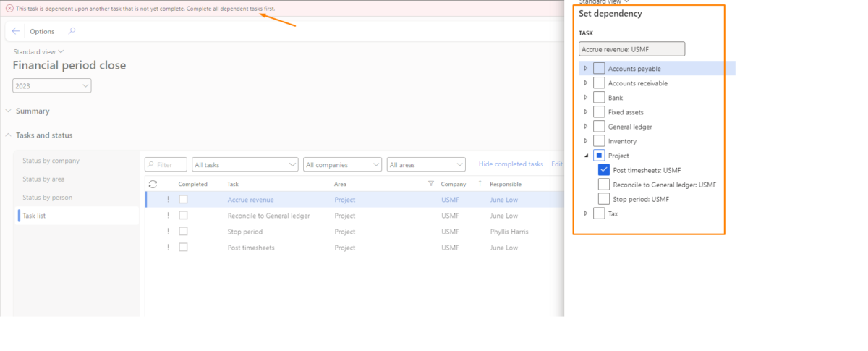
Task: Open the search magnifier beside Options
Action: coord(71,31)
